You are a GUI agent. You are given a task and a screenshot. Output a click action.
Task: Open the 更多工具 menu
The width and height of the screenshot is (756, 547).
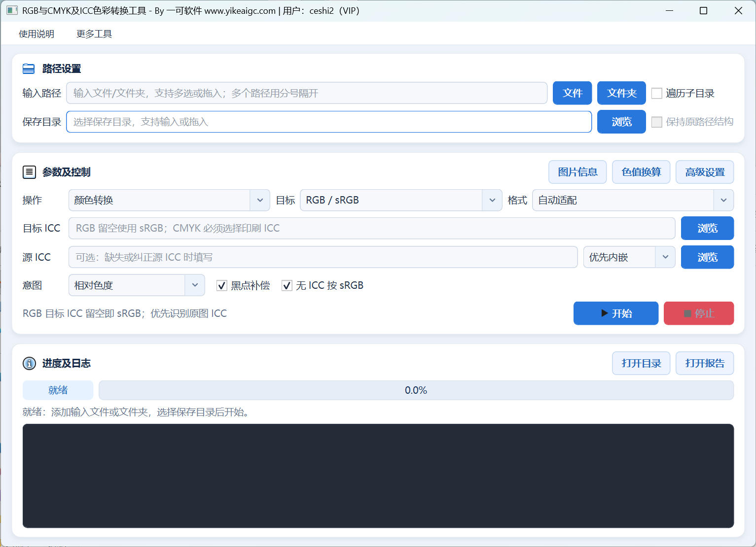pos(94,34)
